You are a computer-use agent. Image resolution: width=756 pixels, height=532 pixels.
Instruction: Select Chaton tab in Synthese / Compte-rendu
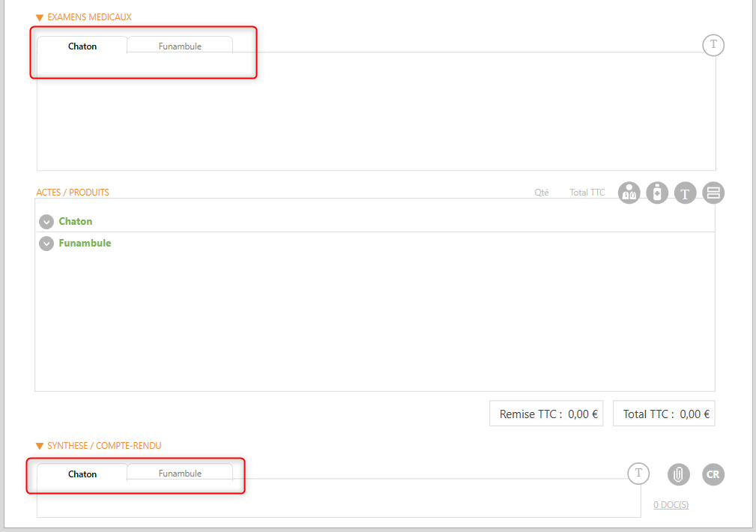point(82,474)
